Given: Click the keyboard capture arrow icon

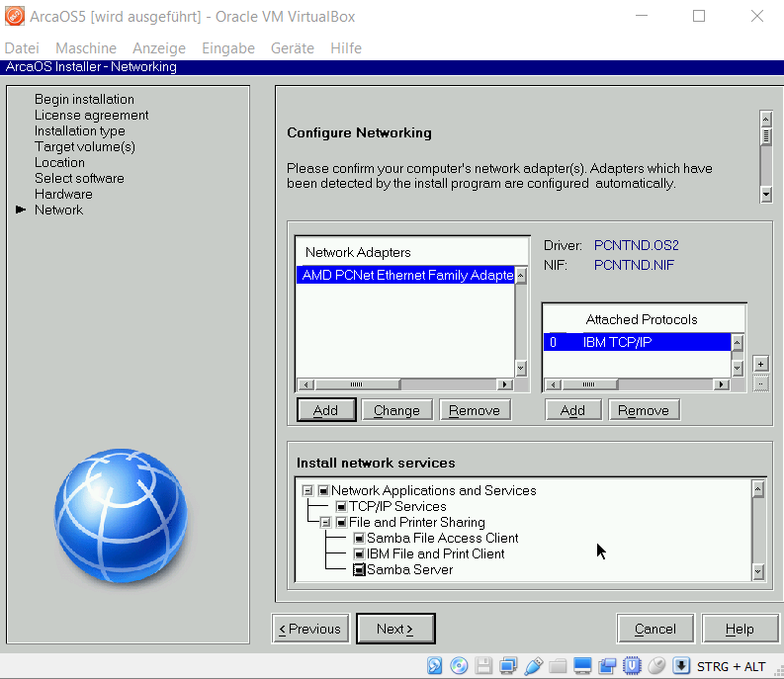Looking at the screenshot, I should point(681,665).
